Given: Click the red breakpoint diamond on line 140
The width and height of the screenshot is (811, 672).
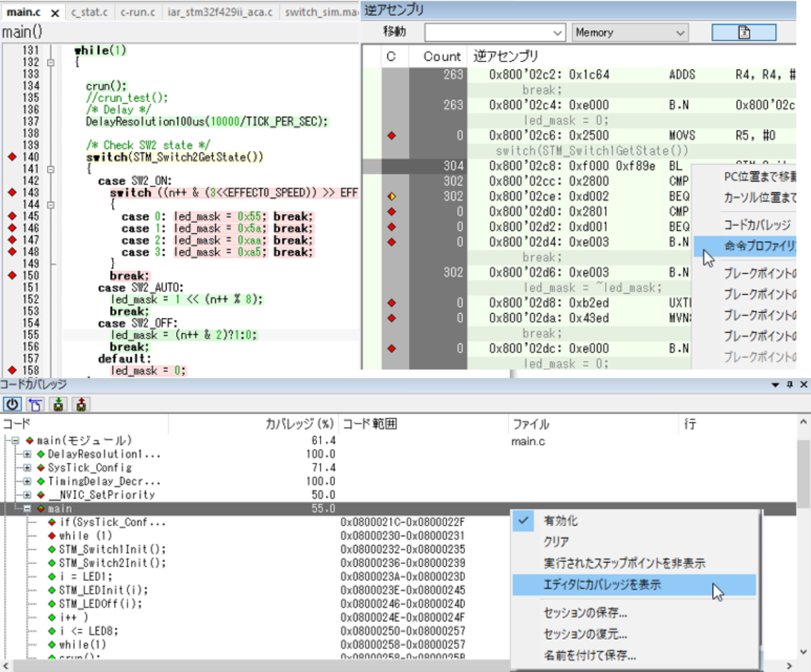Looking at the screenshot, I should tap(11, 157).
